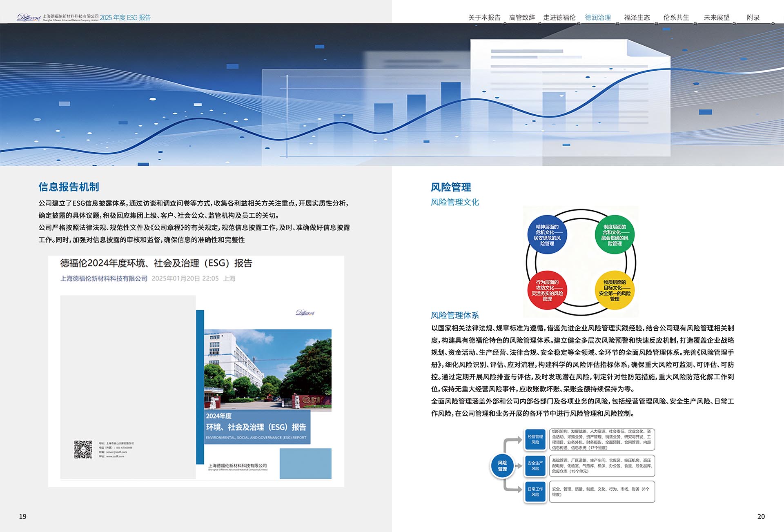The width and height of the screenshot is (784, 532).
Task: Click the QR code on the report cover
Action: click(x=83, y=449)
